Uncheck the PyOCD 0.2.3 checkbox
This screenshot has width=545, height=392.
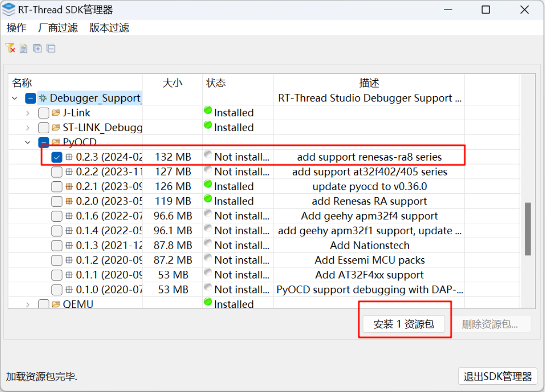tap(57, 157)
